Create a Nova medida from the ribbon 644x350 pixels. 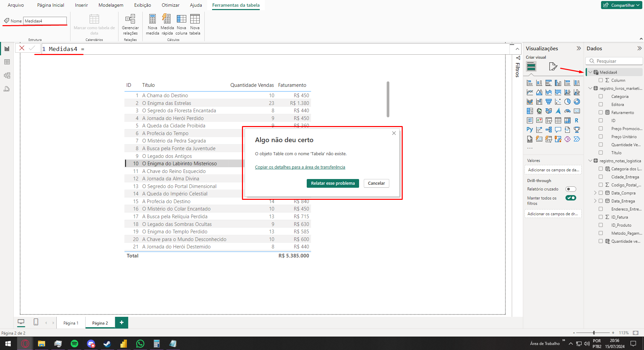[x=152, y=25]
